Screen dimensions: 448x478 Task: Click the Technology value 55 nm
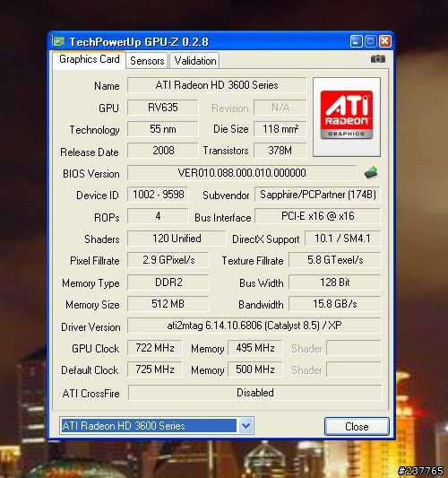(163, 129)
